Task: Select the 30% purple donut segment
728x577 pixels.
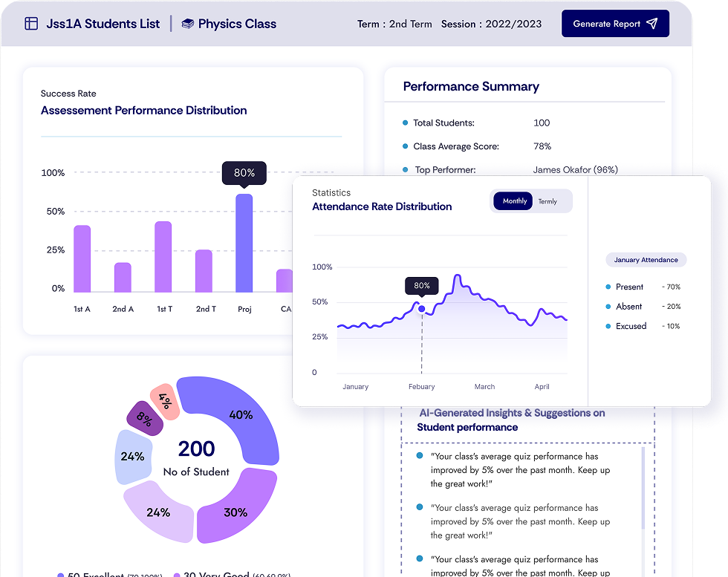Action: (236, 512)
